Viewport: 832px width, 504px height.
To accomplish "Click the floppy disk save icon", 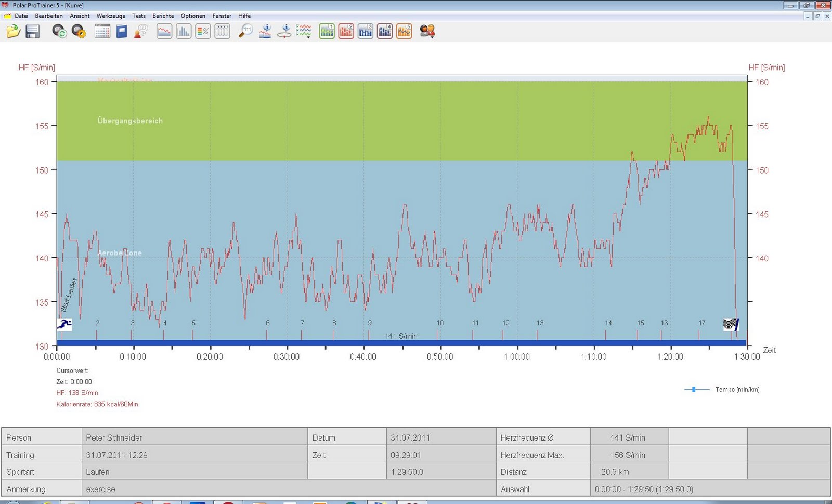I will (x=33, y=31).
